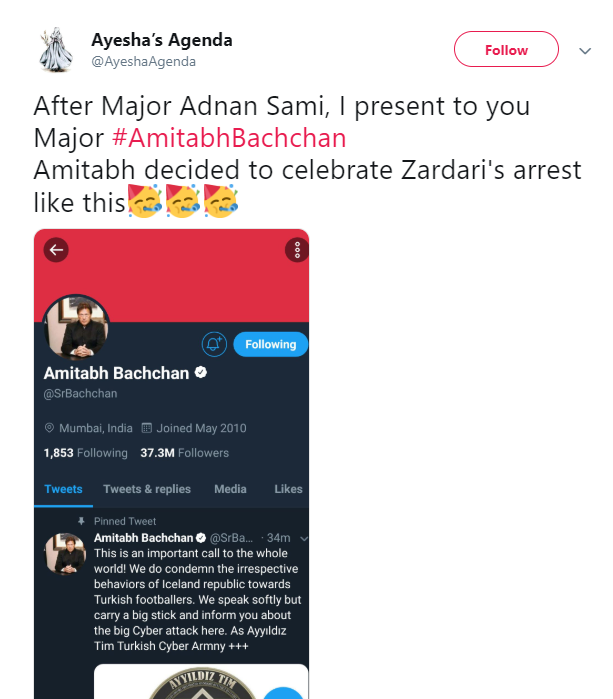Expand the tweet options chevron near Follow
Screen dimensions: 613x699
click(585, 50)
